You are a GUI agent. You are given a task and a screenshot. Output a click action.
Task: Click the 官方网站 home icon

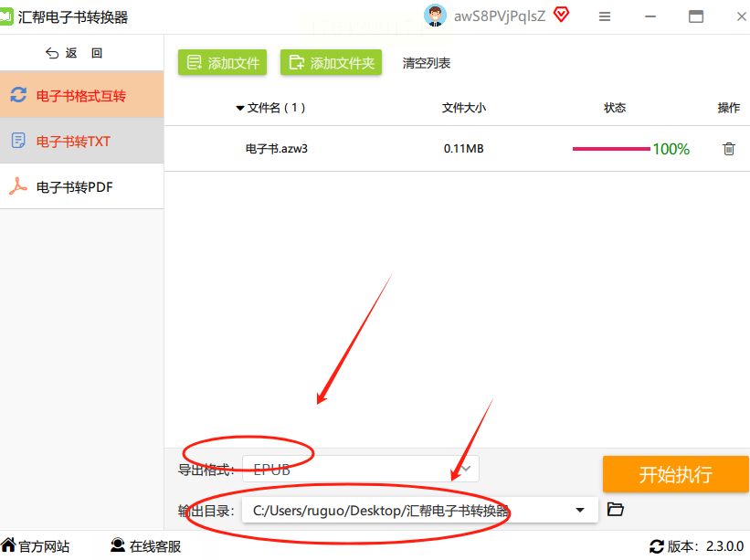pyautogui.click(x=8, y=544)
